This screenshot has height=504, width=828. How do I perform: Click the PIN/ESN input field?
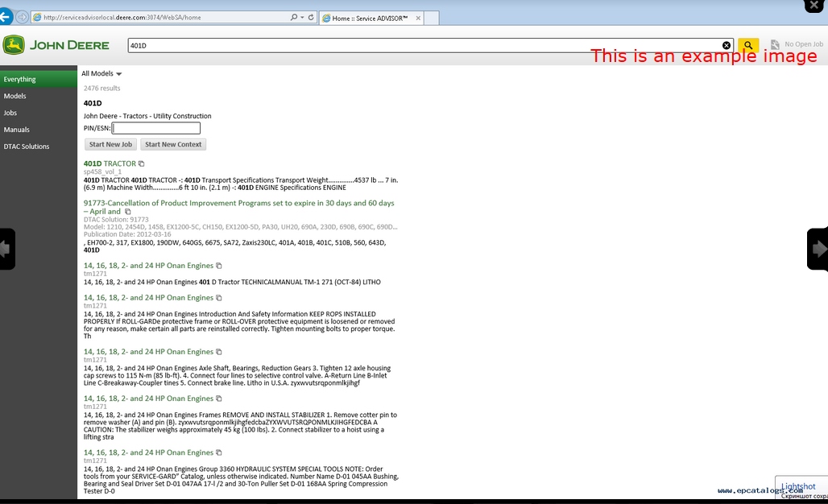click(156, 128)
